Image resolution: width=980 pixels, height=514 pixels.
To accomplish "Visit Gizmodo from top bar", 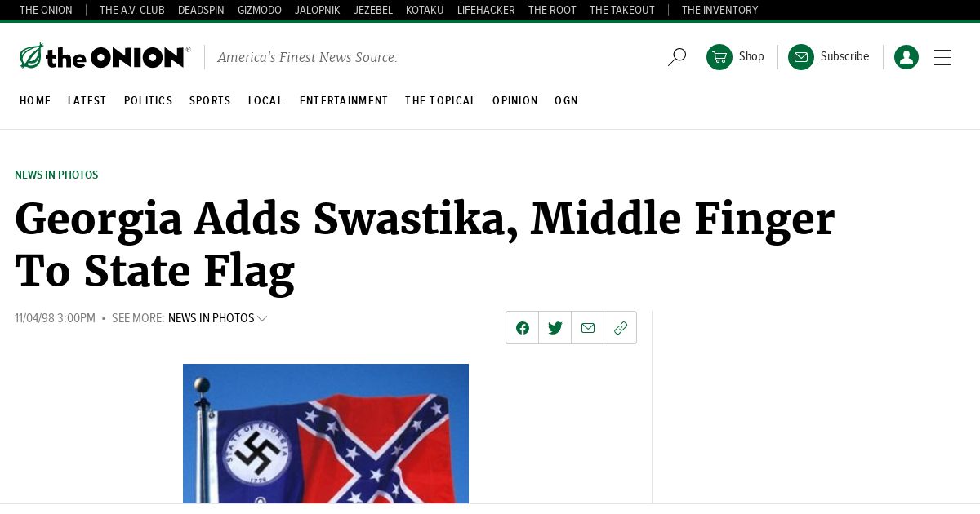I will click(260, 10).
